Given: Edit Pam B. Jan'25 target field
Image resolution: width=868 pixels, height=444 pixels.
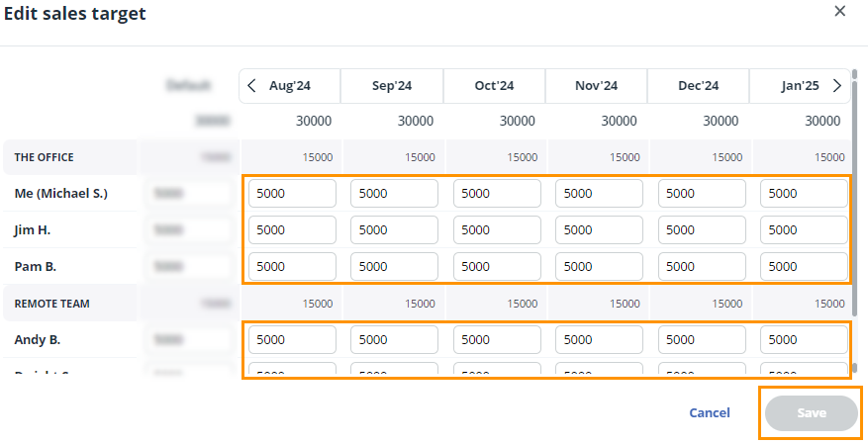Looking at the screenshot, I should 804,267.
